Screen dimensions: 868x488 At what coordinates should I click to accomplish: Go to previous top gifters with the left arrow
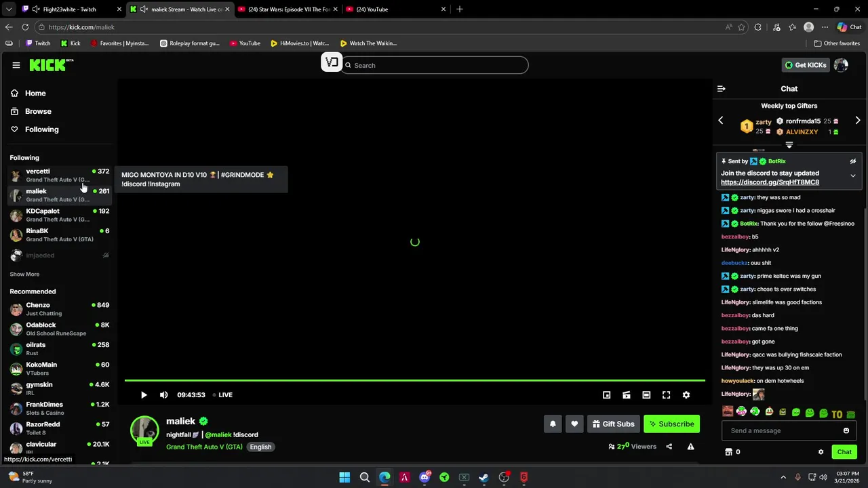(721, 121)
